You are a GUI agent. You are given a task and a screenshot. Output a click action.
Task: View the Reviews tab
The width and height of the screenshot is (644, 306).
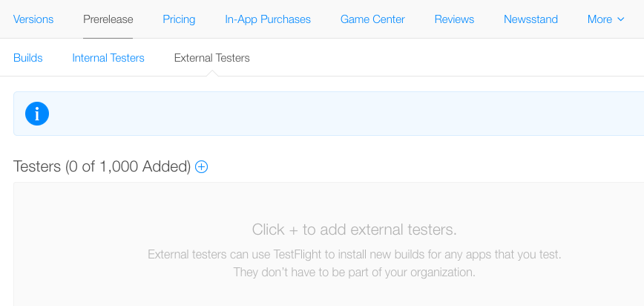tap(454, 19)
